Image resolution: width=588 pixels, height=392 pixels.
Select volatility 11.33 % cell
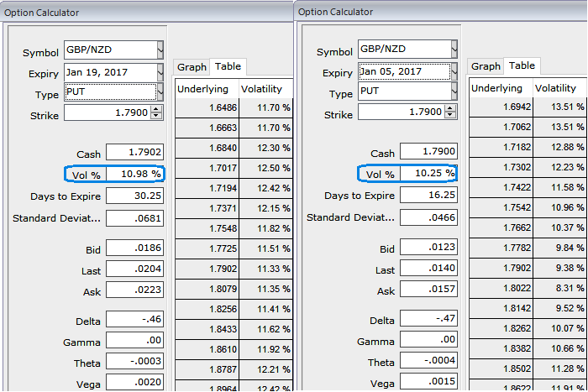[x=266, y=269]
